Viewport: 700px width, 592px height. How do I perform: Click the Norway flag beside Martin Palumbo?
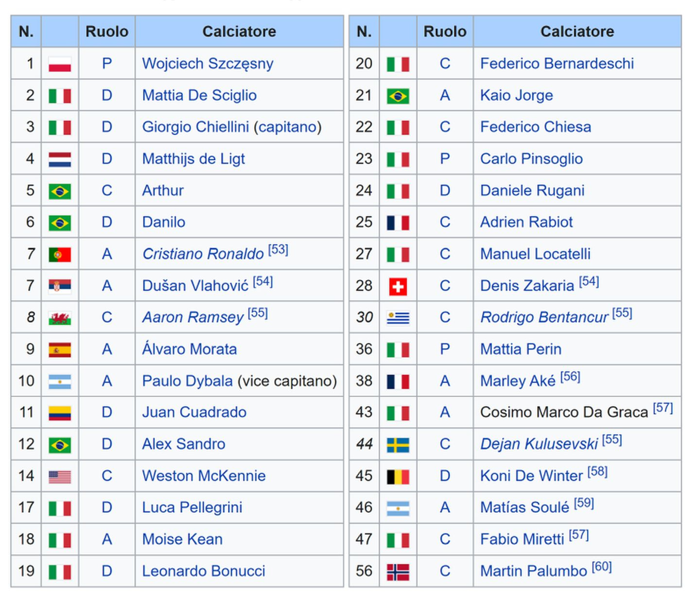pyautogui.click(x=398, y=572)
